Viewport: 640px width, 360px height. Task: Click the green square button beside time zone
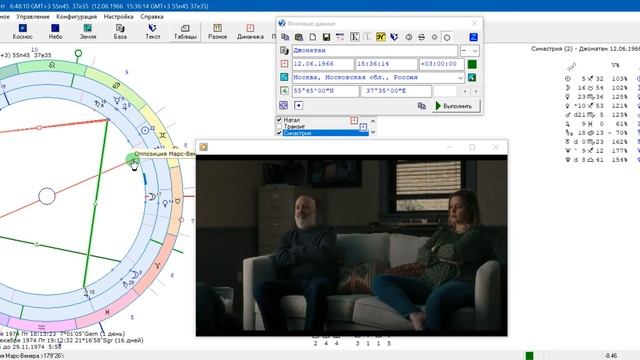(472, 64)
